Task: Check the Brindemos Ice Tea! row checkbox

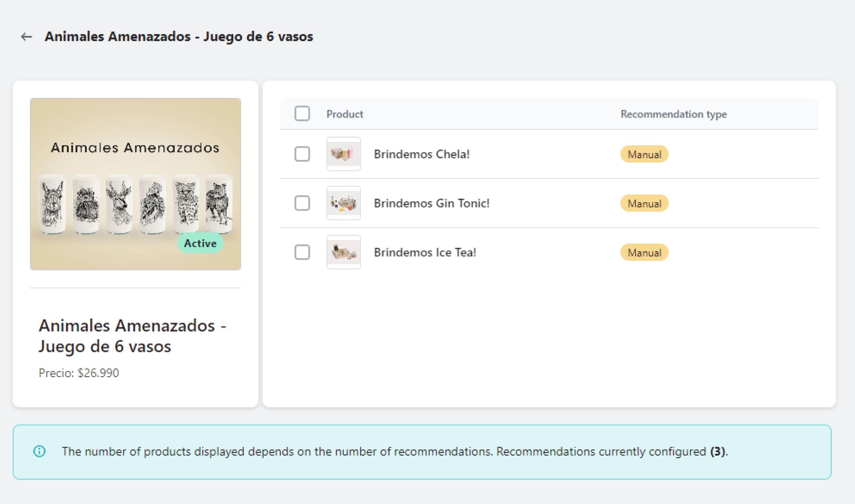Action: coord(302,252)
